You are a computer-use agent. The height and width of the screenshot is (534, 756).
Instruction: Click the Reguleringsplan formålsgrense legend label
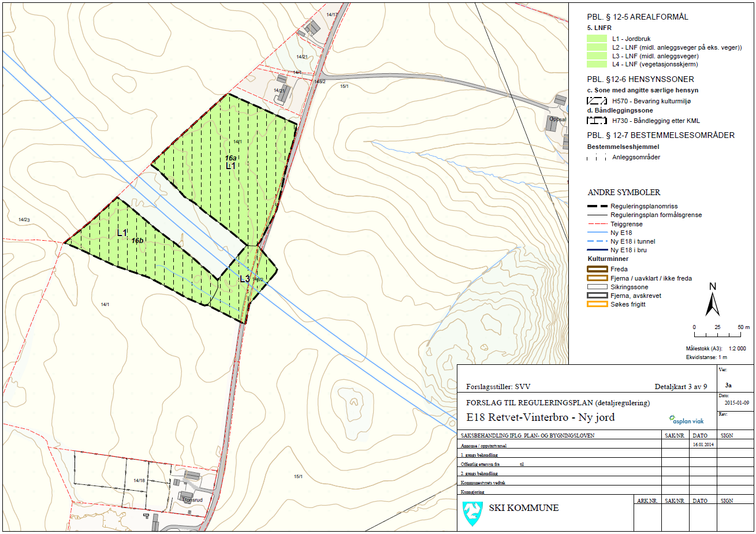(656, 215)
